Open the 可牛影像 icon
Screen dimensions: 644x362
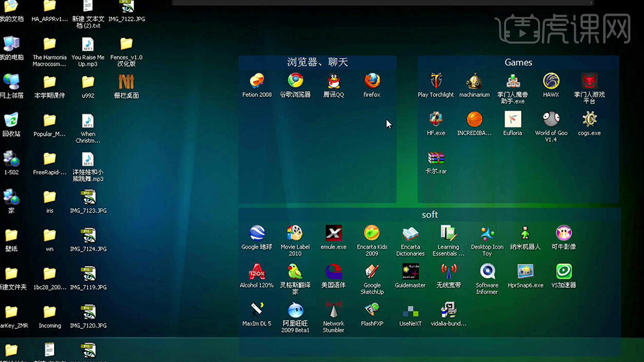tap(564, 233)
